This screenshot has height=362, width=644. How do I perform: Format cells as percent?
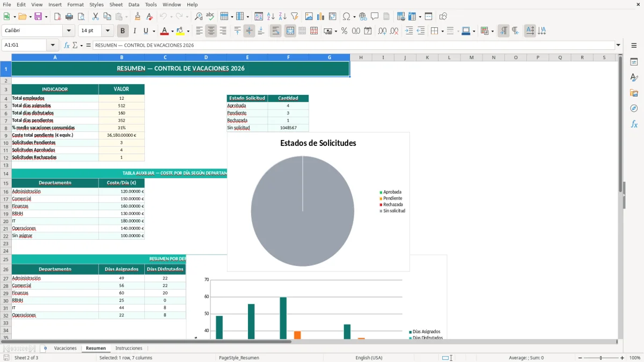tap(344, 31)
